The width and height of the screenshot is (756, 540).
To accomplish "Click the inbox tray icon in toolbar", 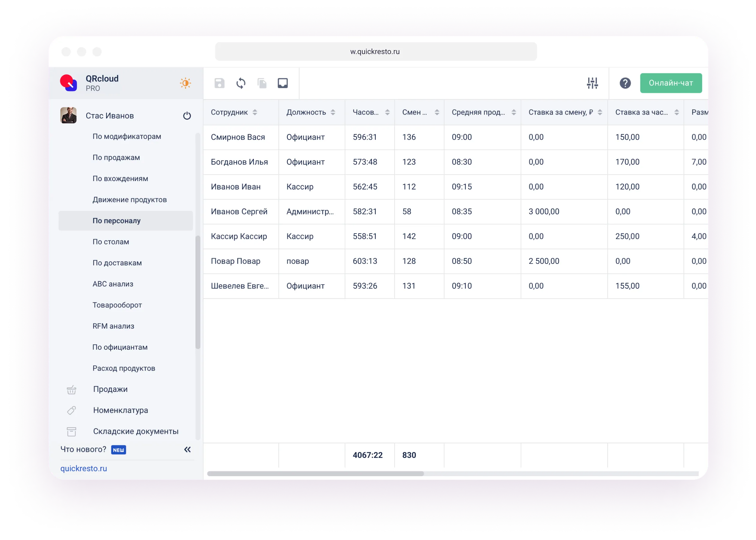I will coord(283,83).
